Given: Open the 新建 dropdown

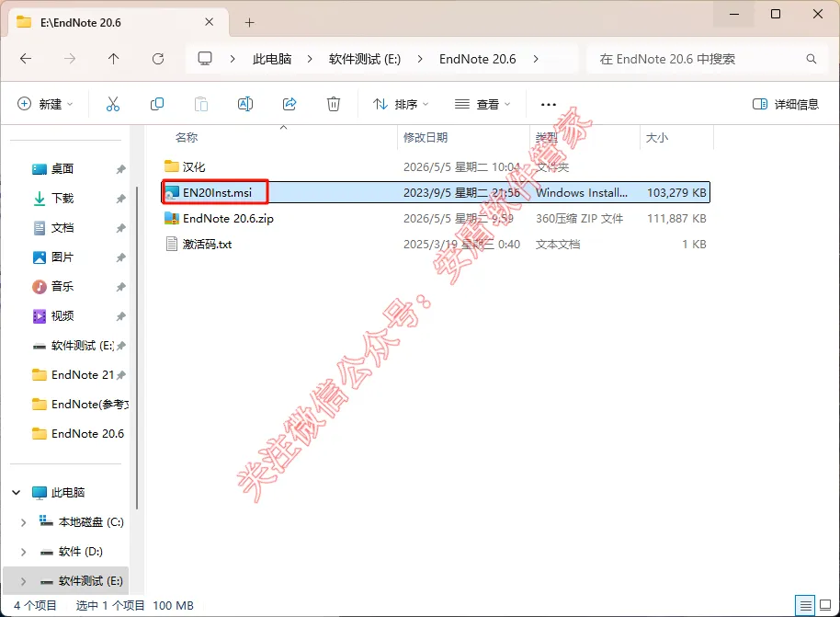Looking at the screenshot, I should click(x=46, y=104).
